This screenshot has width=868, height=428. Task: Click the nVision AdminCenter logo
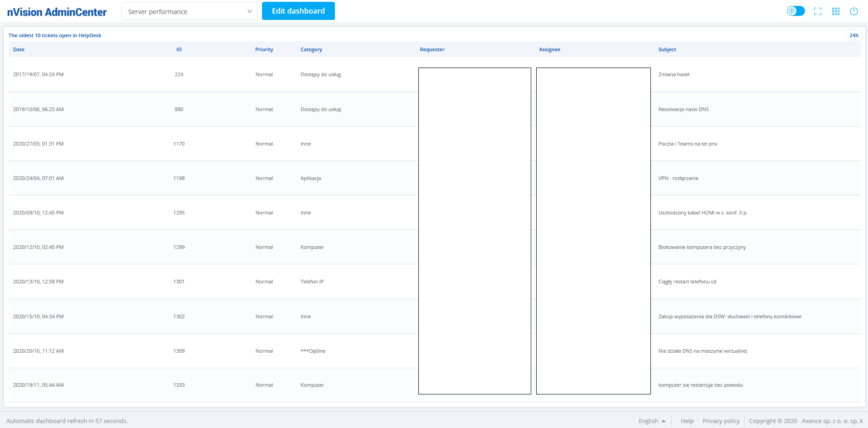57,12
